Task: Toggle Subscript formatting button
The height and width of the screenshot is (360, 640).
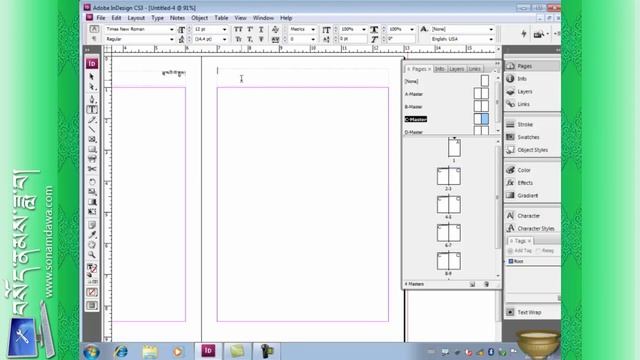Action: (250, 39)
